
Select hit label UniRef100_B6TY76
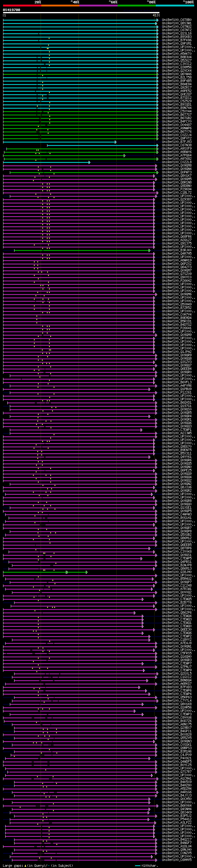[x=177, y=132]
